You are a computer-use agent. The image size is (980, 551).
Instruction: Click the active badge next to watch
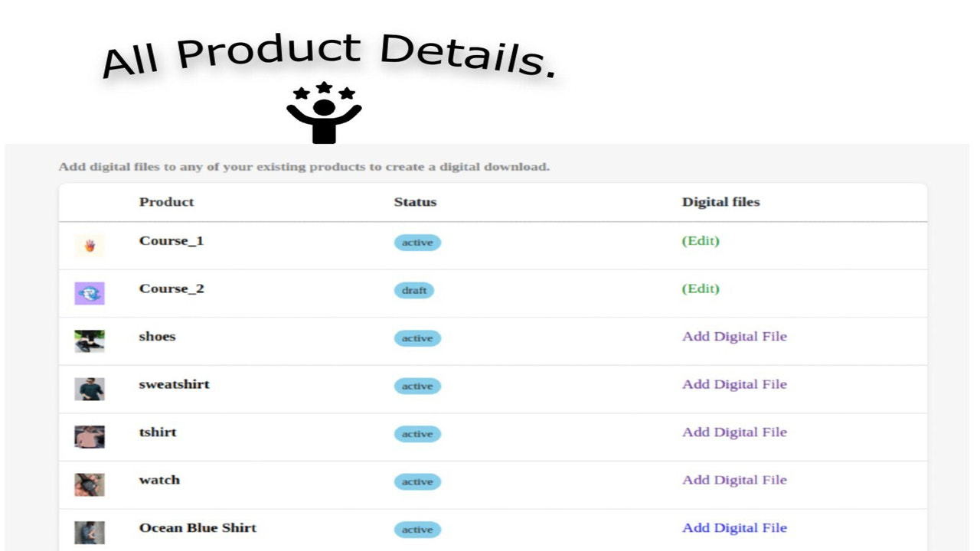click(416, 482)
